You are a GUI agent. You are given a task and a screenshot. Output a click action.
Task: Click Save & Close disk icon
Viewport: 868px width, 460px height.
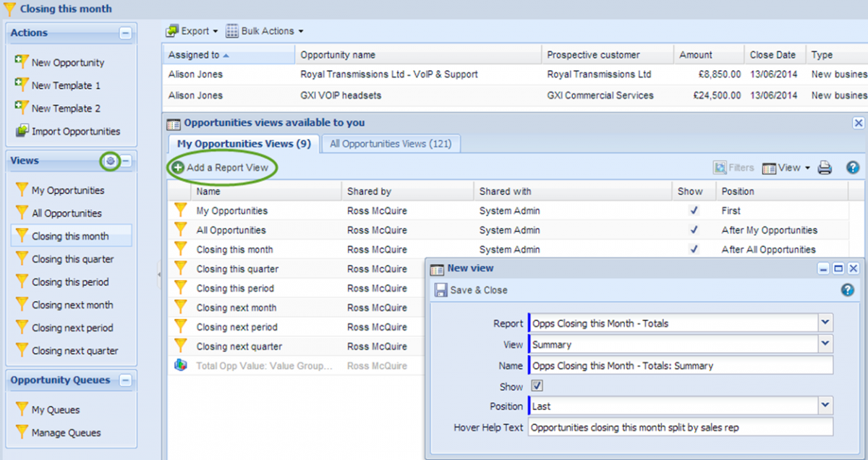(x=441, y=290)
